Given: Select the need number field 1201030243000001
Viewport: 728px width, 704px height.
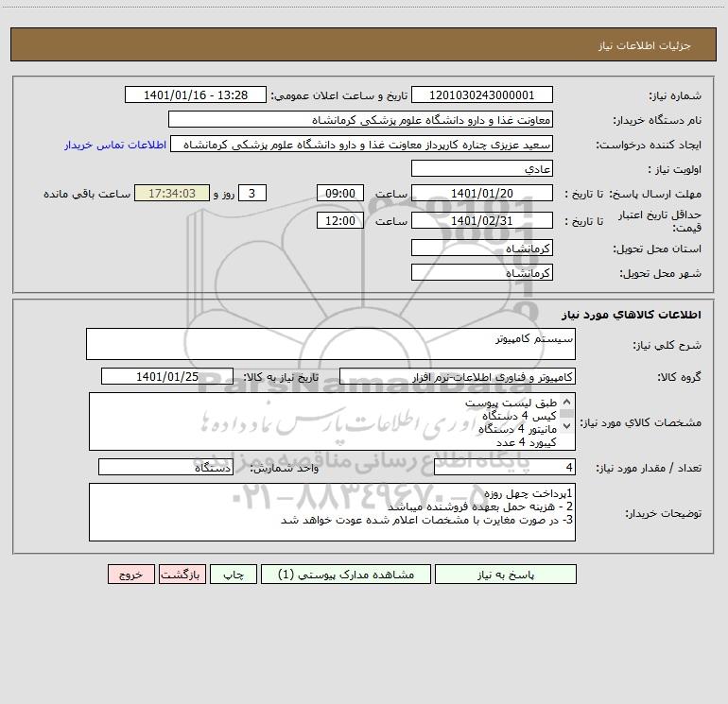Looking at the screenshot, I should [x=482, y=94].
